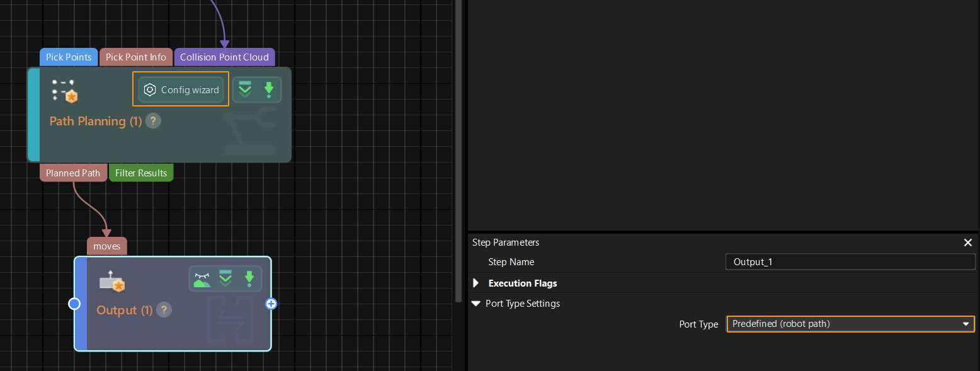The width and height of the screenshot is (980, 371).
Task: Click the blue plus port on Output
Action: pyautogui.click(x=271, y=304)
